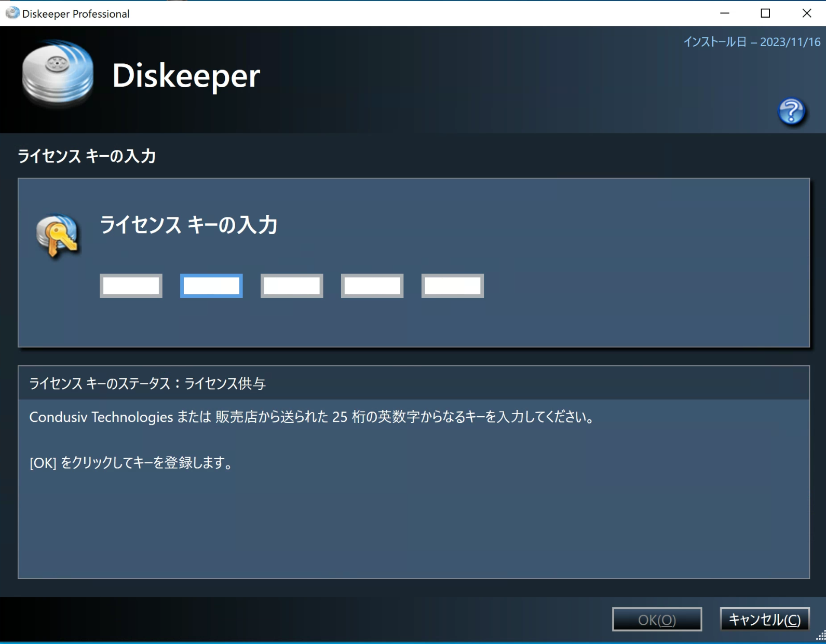Image resolution: width=826 pixels, height=644 pixels.
Task: Click the Diskeeper title bar app icon
Action: coord(12,13)
